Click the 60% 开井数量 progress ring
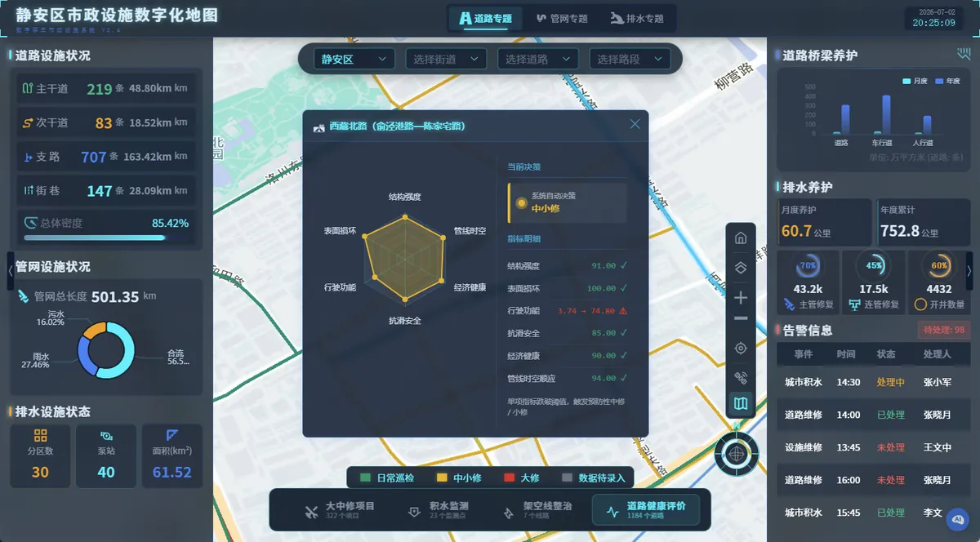 pos(939,266)
